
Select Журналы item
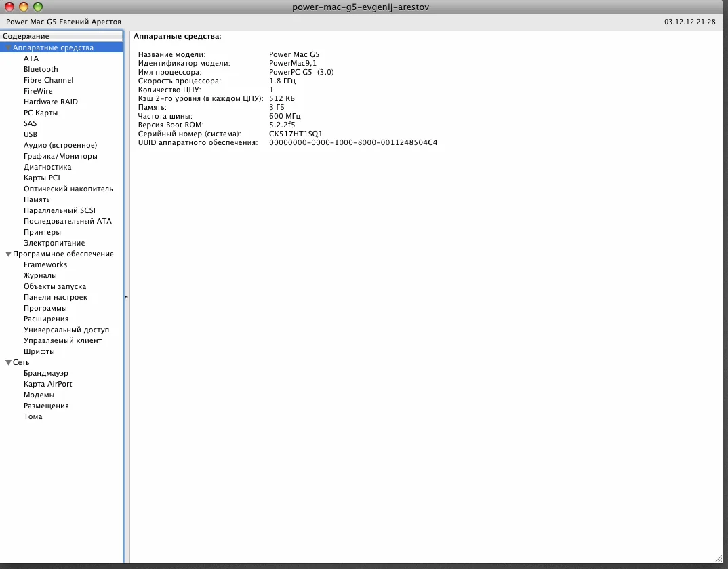click(40, 275)
